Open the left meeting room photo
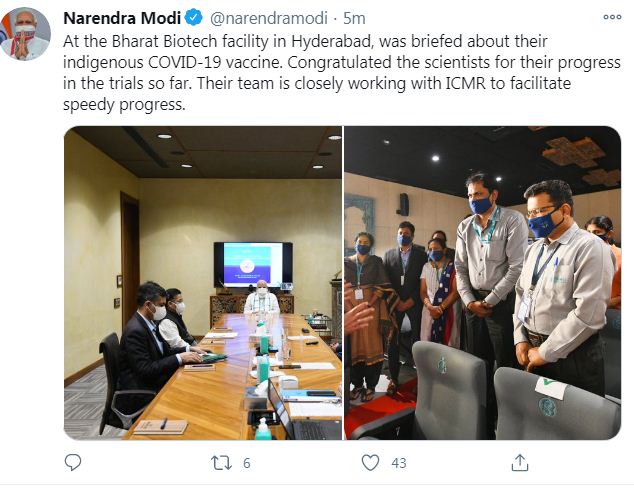Viewport: 634px width, 488px height. click(x=203, y=283)
